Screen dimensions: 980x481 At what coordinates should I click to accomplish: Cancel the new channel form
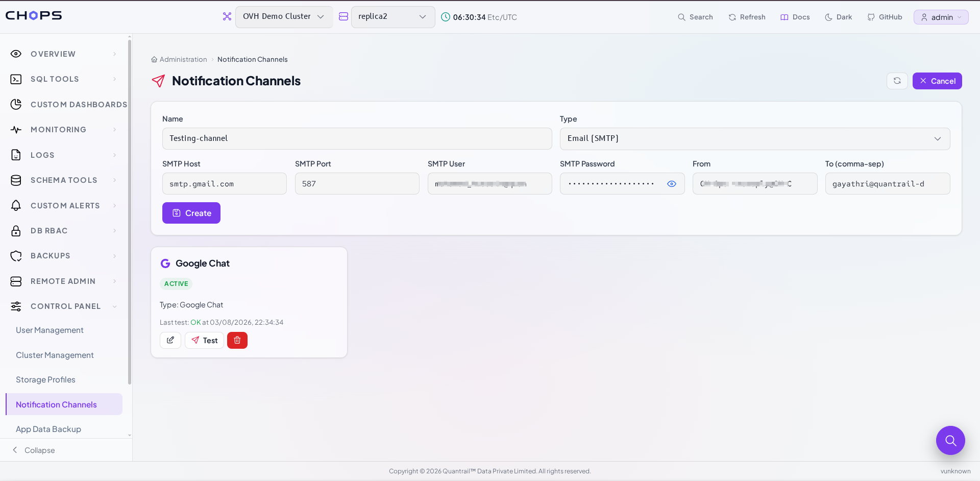[x=937, y=81]
